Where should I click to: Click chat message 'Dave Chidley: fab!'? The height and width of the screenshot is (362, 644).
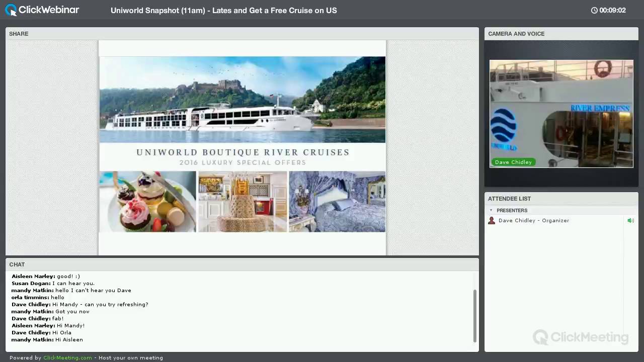click(x=38, y=319)
